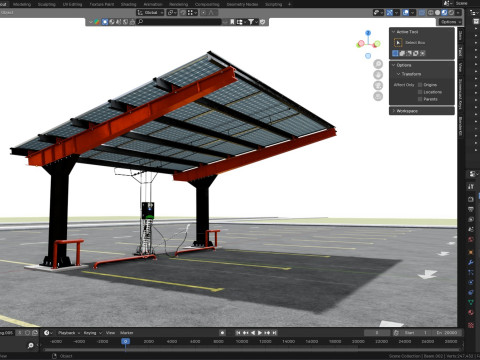This screenshot has height=360, width=480.
Task: Open the Tool sidebar tab
Action: 460,52
